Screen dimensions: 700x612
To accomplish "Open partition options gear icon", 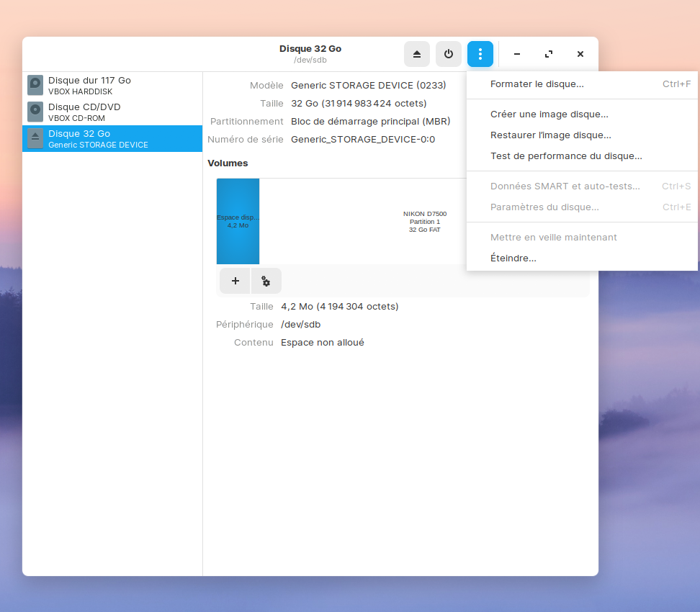I will pos(266,281).
